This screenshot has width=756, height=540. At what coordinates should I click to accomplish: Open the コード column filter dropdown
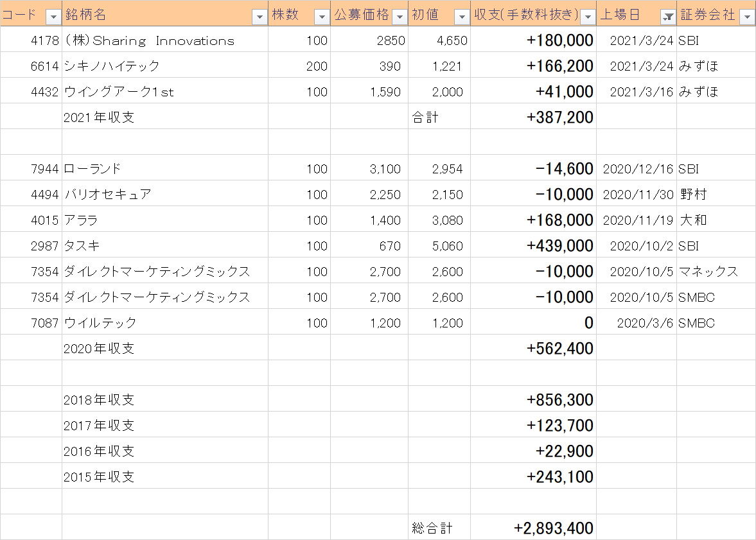pyautogui.click(x=53, y=17)
